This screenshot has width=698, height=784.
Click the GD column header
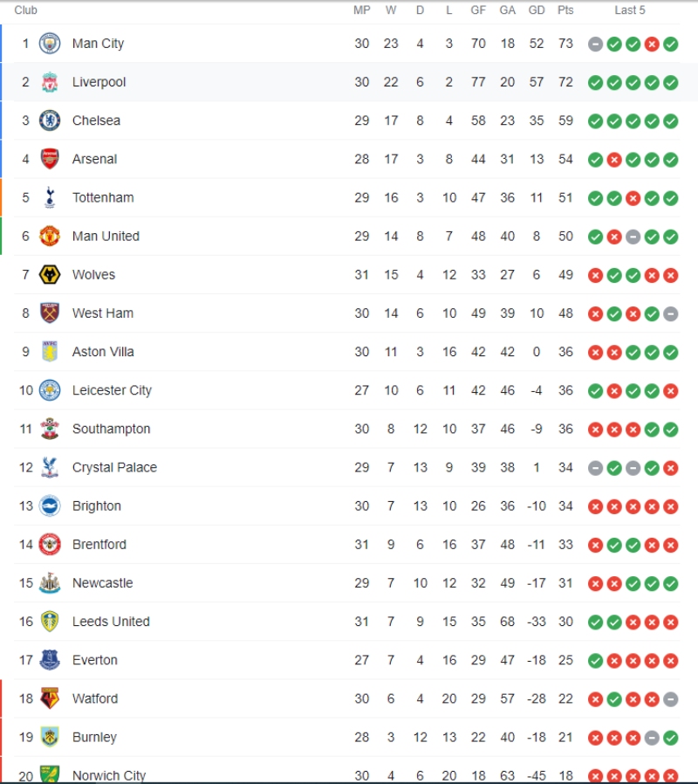click(537, 10)
